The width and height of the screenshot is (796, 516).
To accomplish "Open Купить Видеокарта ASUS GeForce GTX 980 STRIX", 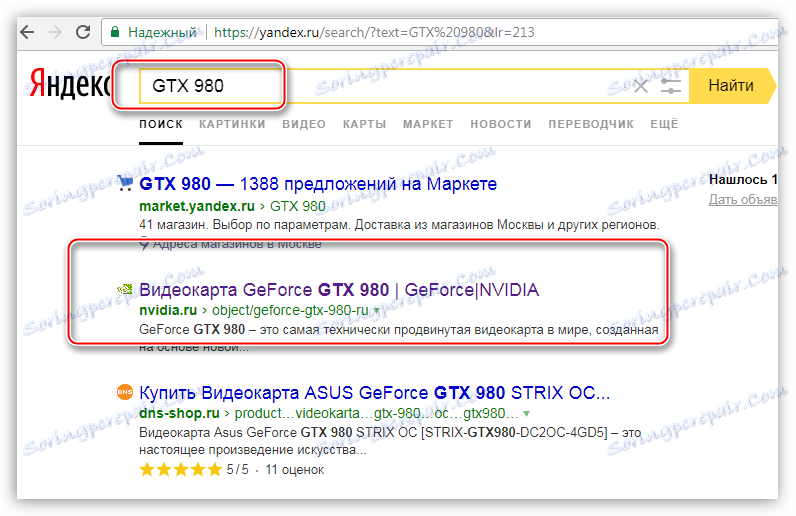I will click(x=375, y=393).
